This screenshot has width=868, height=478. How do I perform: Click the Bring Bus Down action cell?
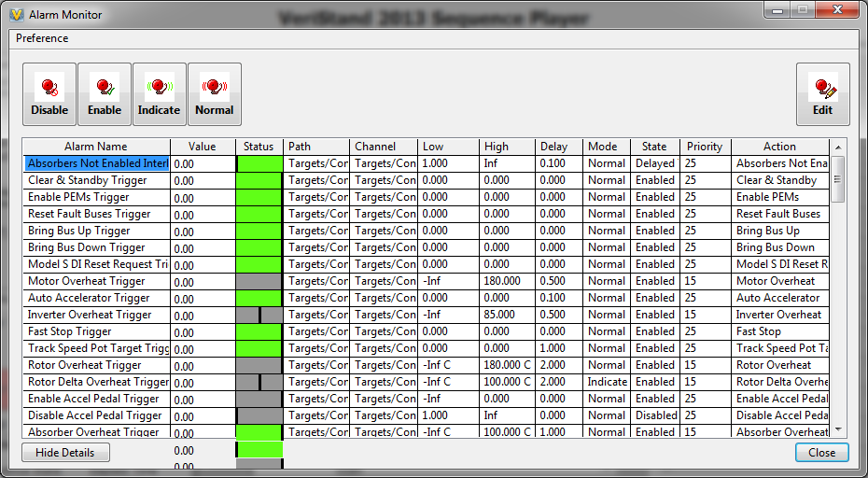tap(780, 247)
